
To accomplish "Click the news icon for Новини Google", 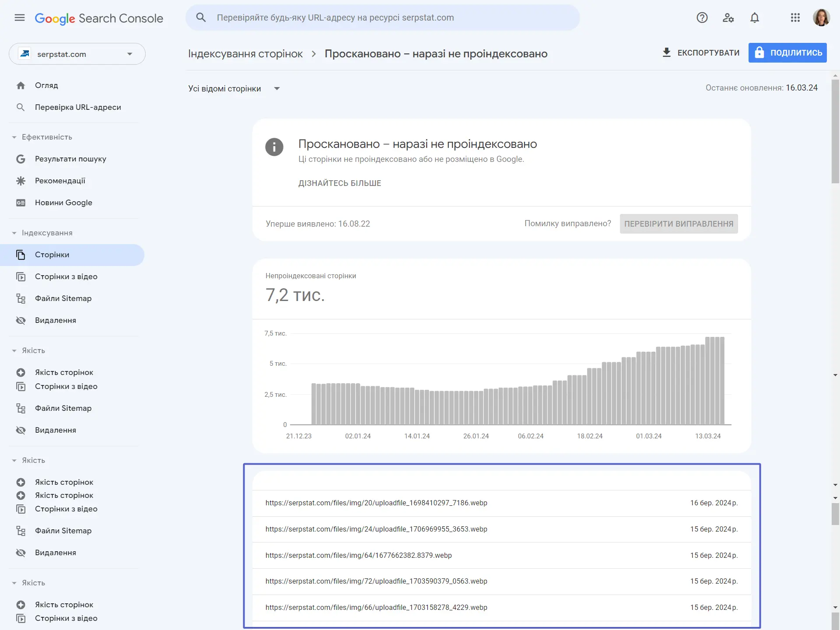I will tap(21, 203).
